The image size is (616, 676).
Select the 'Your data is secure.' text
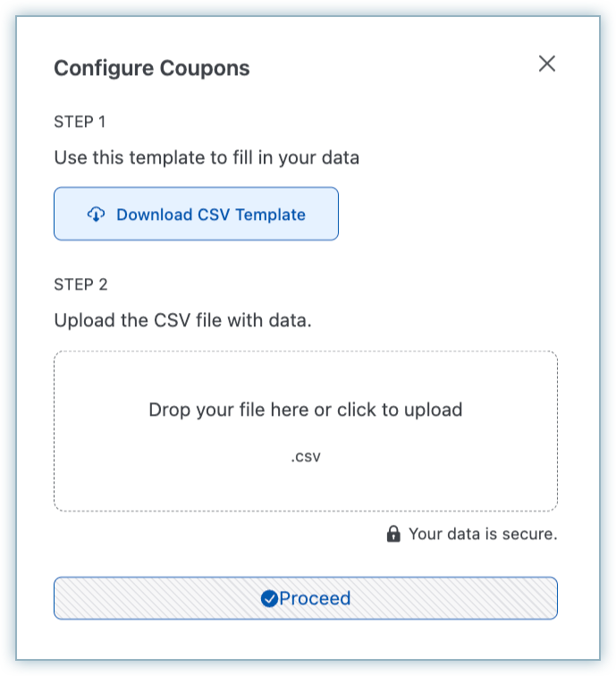click(x=483, y=535)
